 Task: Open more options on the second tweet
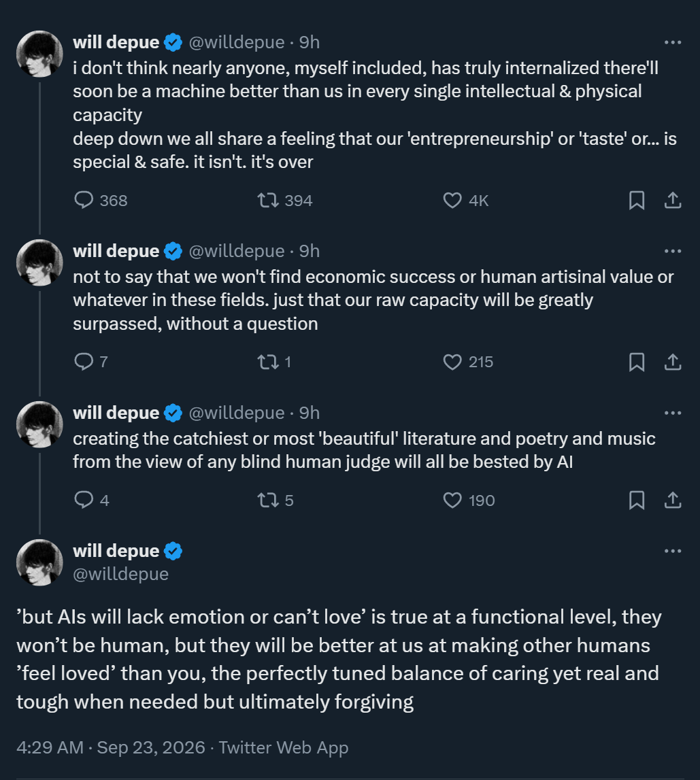(673, 251)
